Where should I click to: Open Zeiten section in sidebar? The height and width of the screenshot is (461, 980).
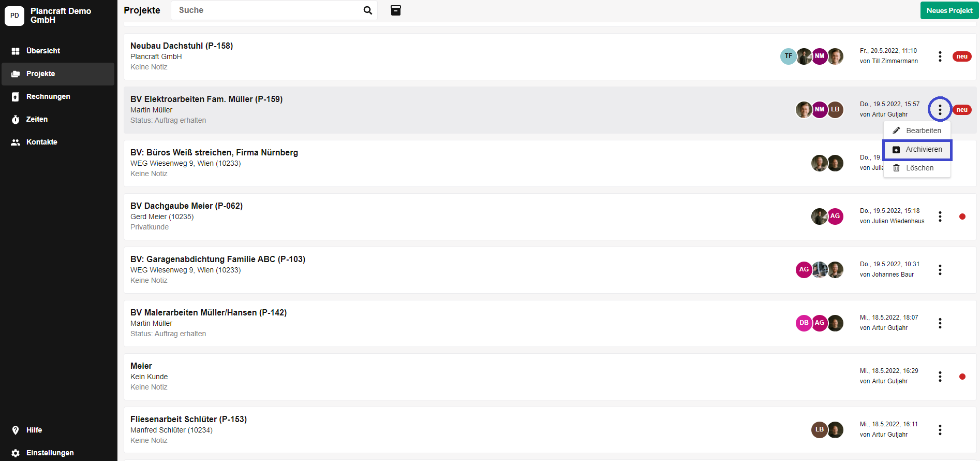tap(58, 119)
